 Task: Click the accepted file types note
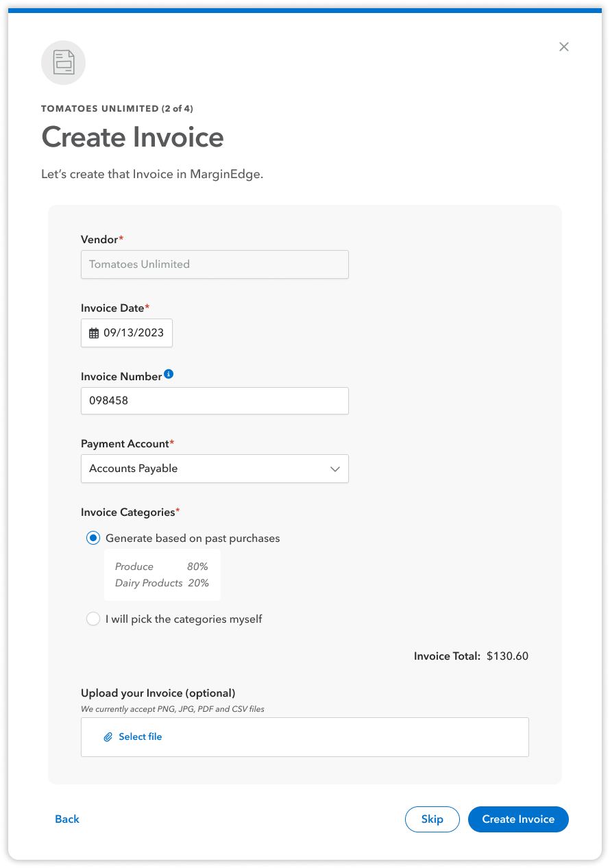(x=173, y=709)
